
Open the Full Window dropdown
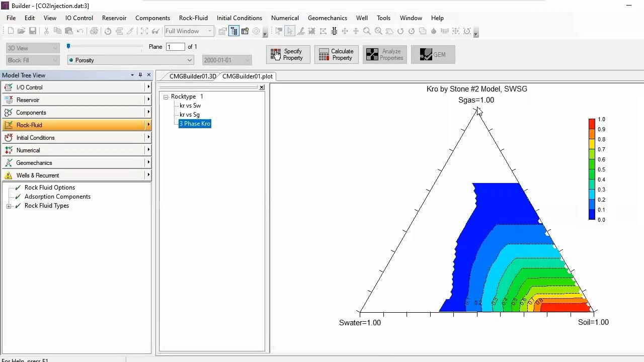pos(189,31)
